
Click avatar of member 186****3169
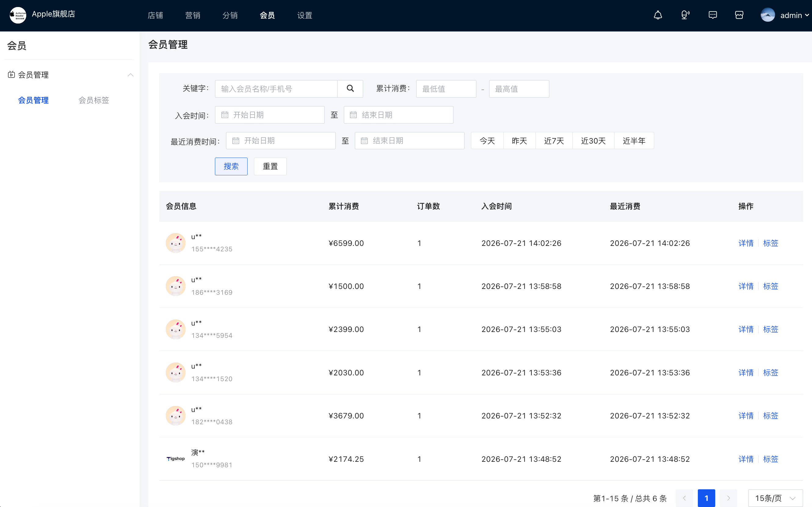(176, 286)
